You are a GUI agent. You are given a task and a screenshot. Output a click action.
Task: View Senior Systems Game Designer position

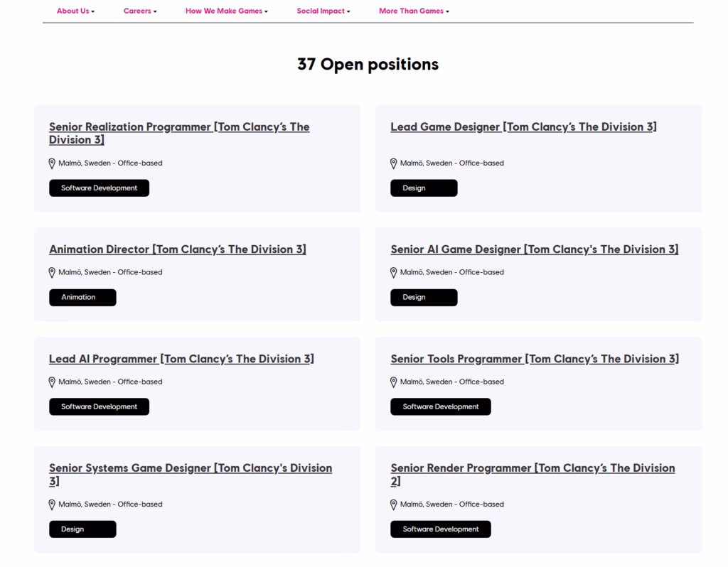click(x=191, y=474)
